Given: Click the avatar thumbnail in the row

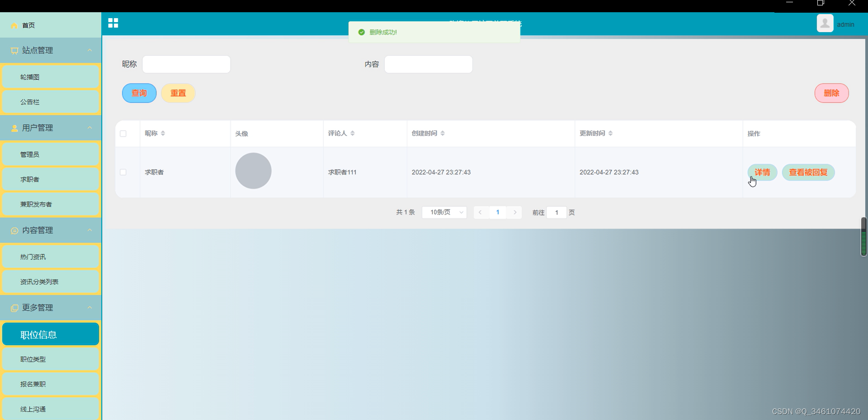Looking at the screenshot, I should pyautogui.click(x=253, y=171).
